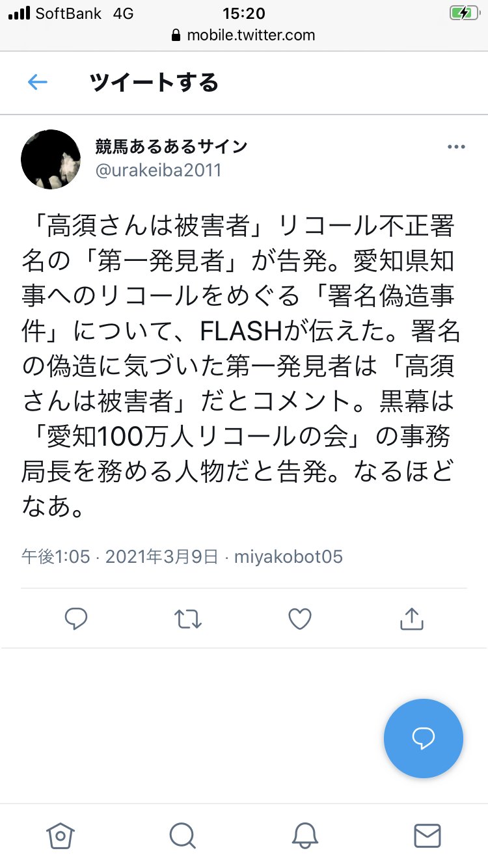The image size is (488, 868).
Task: Open the 午後1:05 2021年3月9日 timestamp
Action: [120, 557]
